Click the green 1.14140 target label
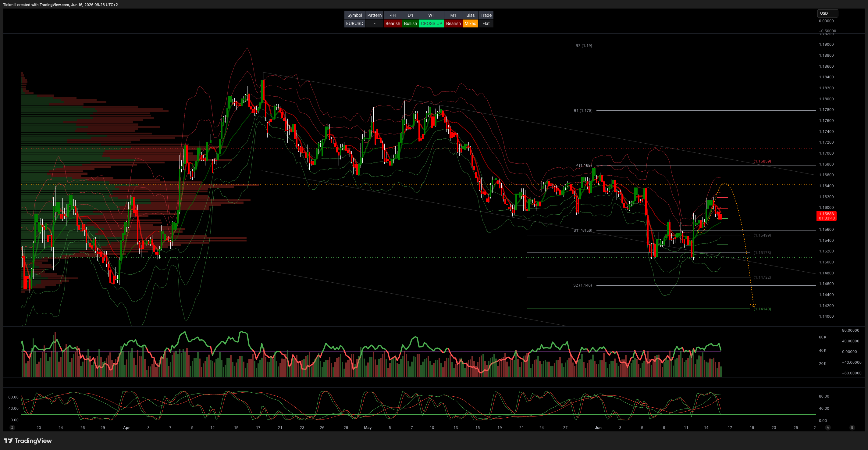The width and height of the screenshot is (868, 450). (x=762, y=309)
